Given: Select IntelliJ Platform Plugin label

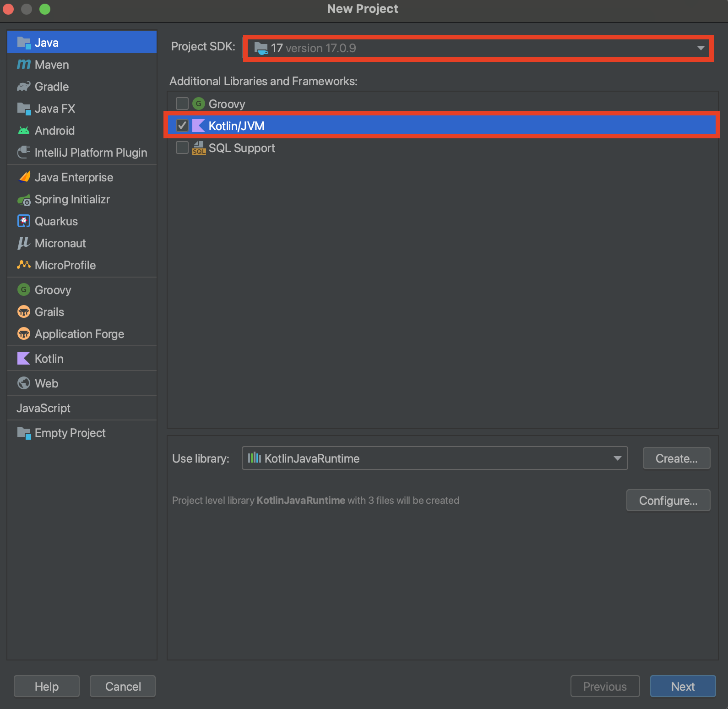Looking at the screenshot, I should click(x=91, y=153).
